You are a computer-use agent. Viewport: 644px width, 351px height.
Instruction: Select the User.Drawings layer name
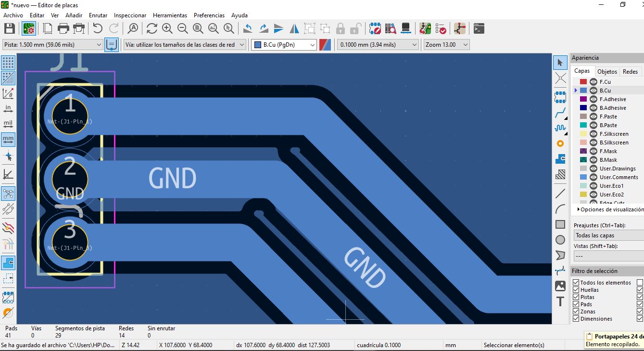tap(618, 169)
